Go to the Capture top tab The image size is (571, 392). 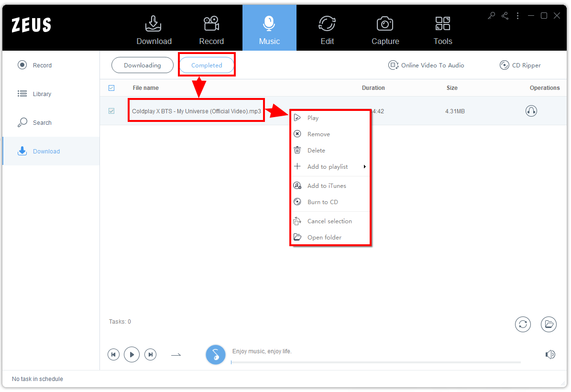(385, 30)
